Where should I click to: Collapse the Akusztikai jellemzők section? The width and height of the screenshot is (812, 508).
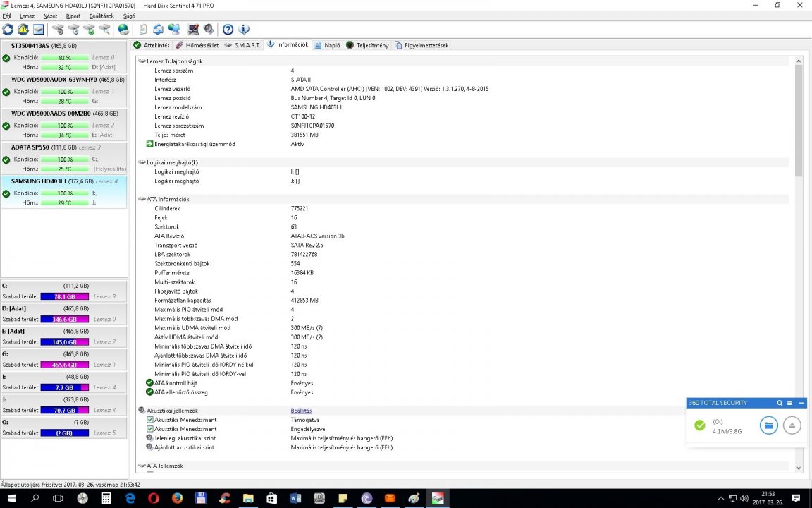142,411
